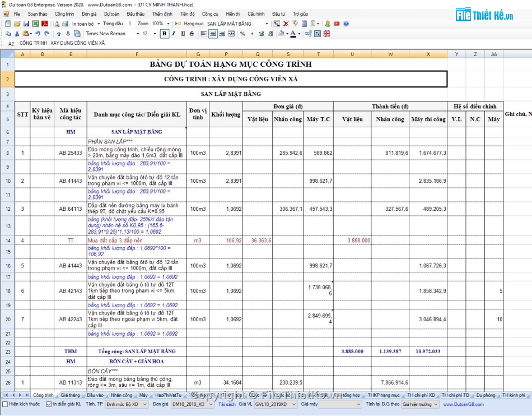Cut with the scissors icon
This screenshot has height=416, width=532.
click(x=17, y=34)
